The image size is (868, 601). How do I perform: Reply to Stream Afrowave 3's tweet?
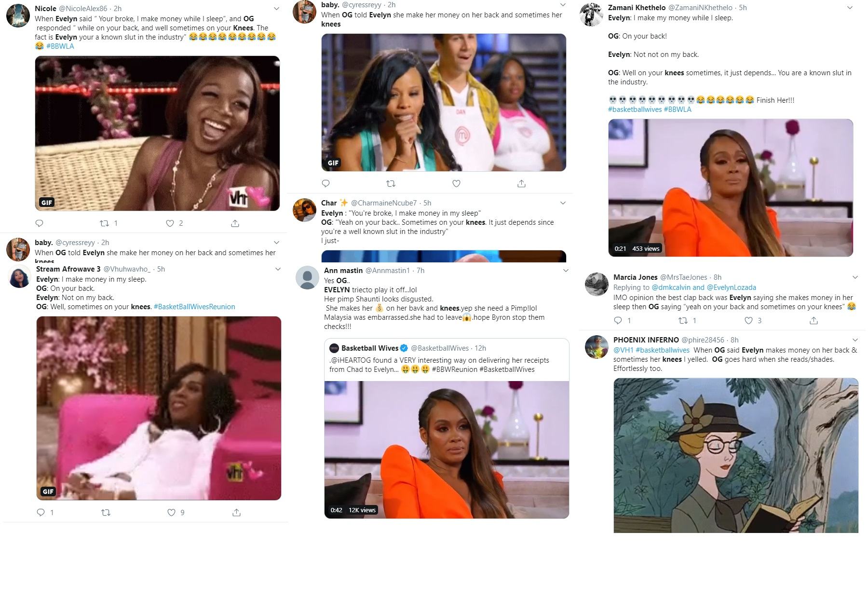[x=41, y=512]
